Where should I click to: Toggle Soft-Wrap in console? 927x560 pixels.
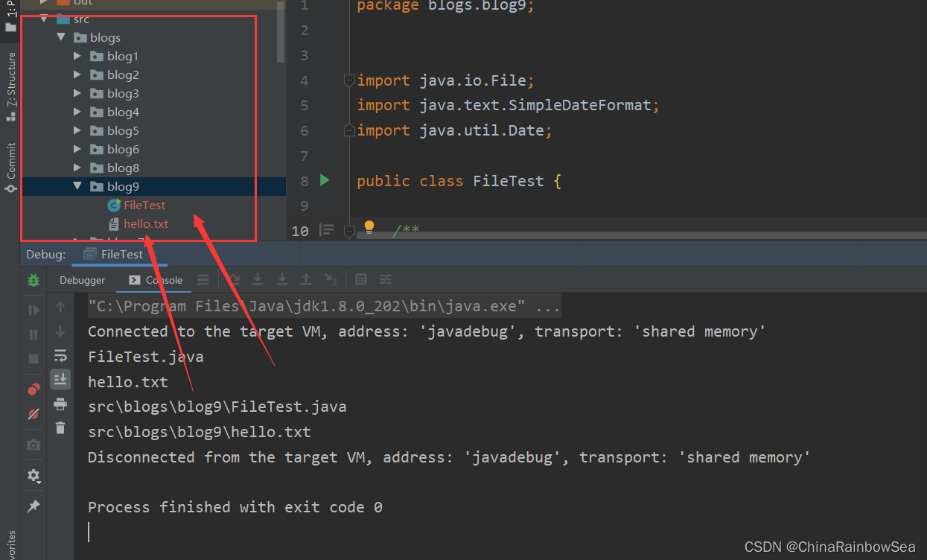point(60,356)
